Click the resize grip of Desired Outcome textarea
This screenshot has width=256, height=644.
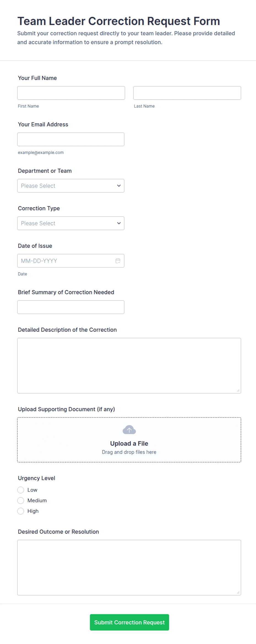pos(238,592)
